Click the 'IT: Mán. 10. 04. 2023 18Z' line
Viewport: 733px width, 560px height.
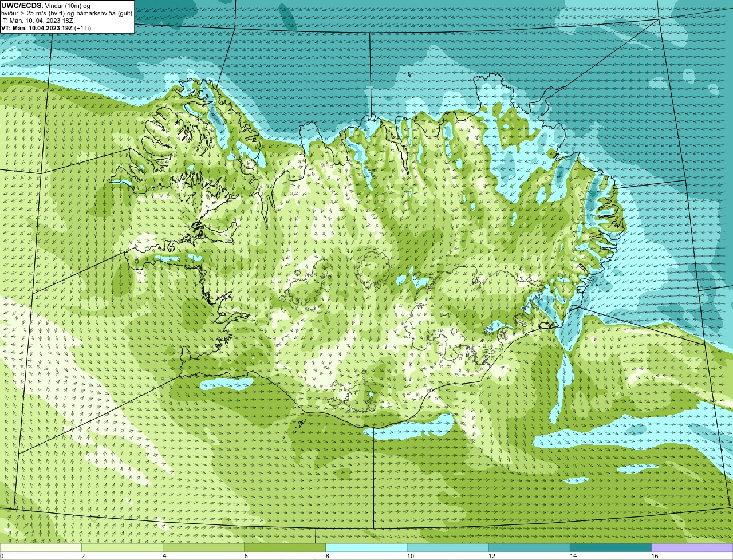click(37, 21)
